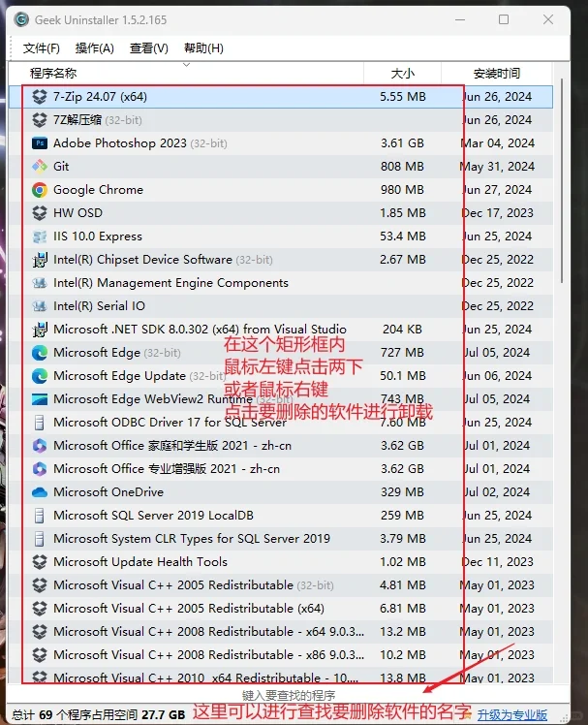Click the Microsoft Update Health Tools icon
The width and height of the screenshot is (588, 725).
click(40, 562)
